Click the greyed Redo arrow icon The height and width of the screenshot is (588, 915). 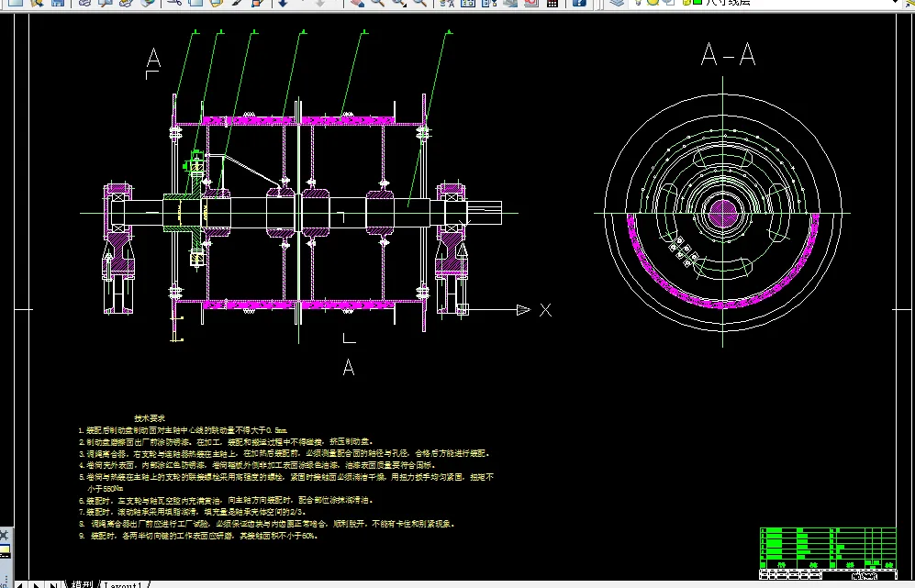click(319, 3)
